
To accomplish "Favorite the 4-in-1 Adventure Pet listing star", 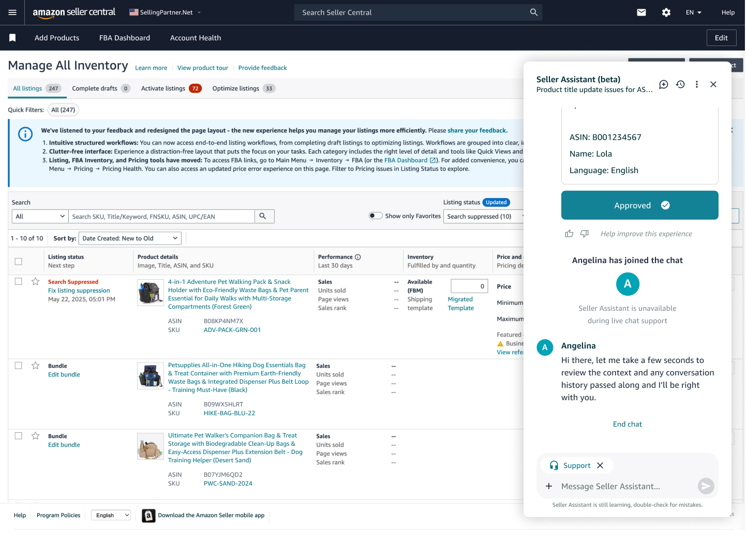I will pos(36,282).
